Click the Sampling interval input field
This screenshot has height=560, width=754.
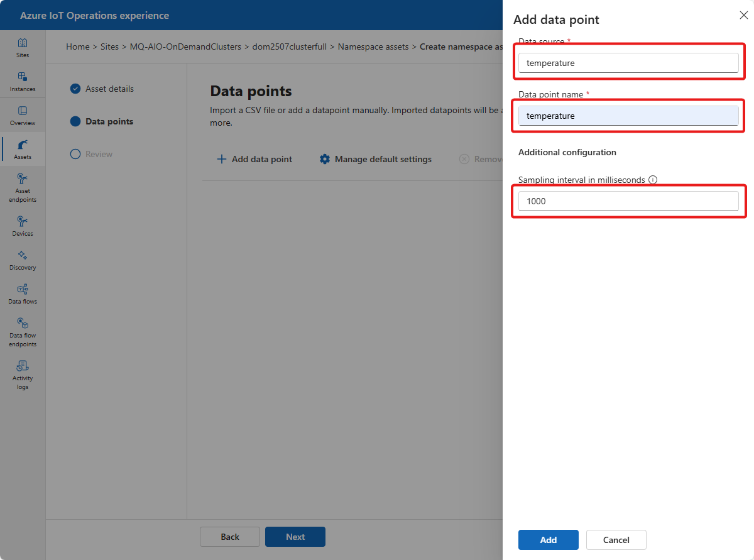(x=628, y=201)
